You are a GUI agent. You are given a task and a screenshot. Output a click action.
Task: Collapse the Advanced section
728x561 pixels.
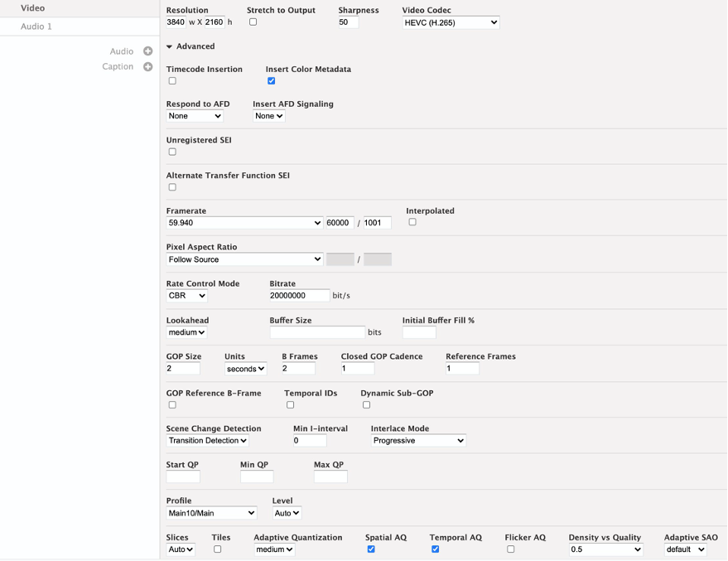coord(170,46)
